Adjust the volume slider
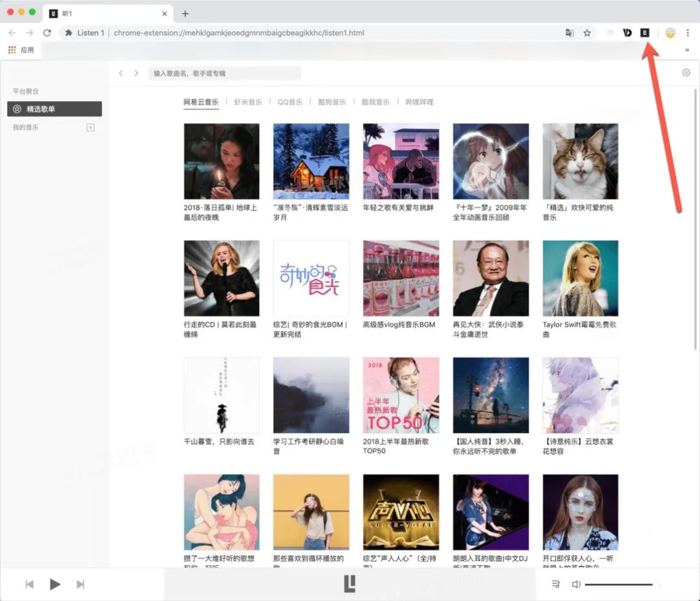This screenshot has height=601, width=700. pyautogui.click(x=622, y=584)
